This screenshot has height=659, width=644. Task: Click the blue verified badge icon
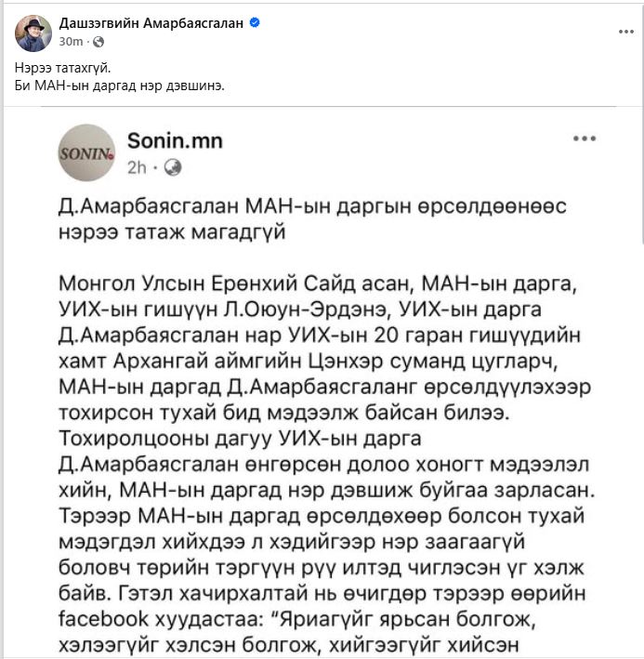[x=254, y=22]
